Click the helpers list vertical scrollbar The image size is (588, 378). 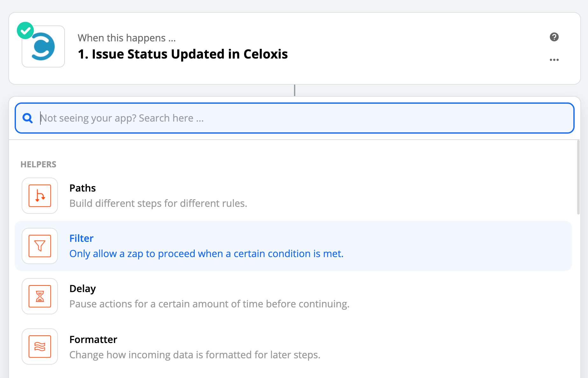coord(578,178)
